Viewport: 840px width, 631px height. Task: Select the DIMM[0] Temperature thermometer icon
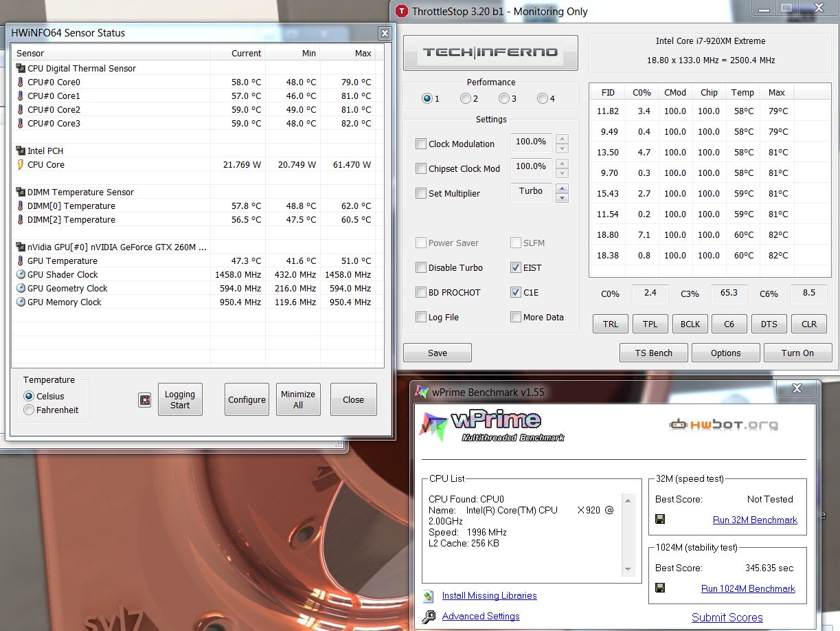pyautogui.click(x=20, y=206)
